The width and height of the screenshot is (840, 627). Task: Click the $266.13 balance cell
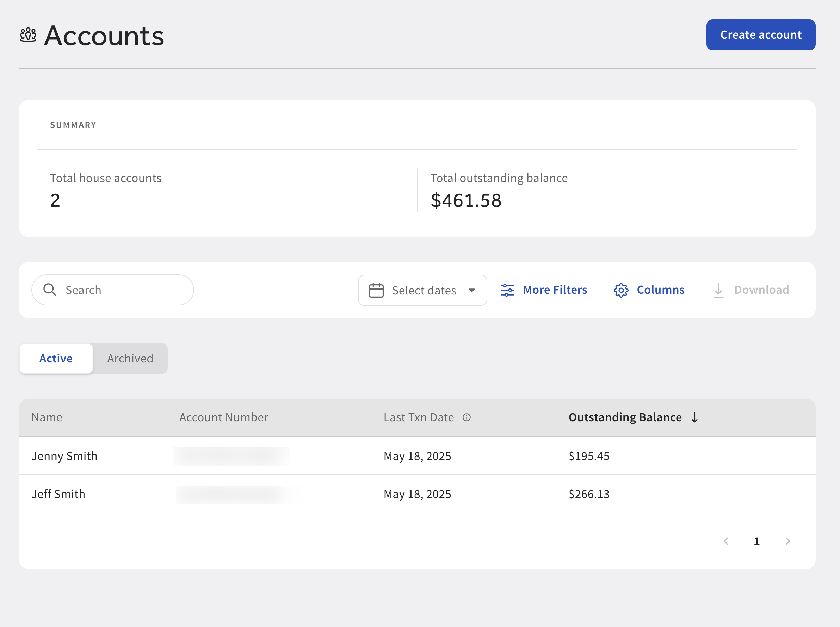point(589,494)
